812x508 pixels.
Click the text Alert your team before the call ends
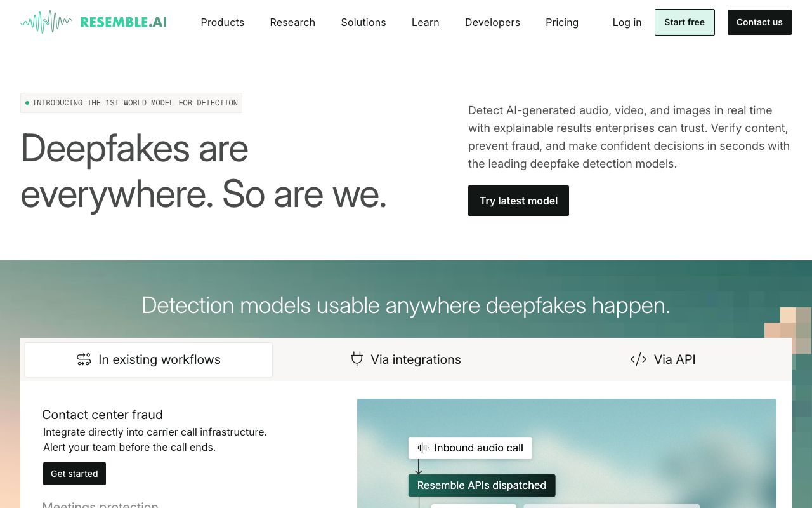click(129, 447)
